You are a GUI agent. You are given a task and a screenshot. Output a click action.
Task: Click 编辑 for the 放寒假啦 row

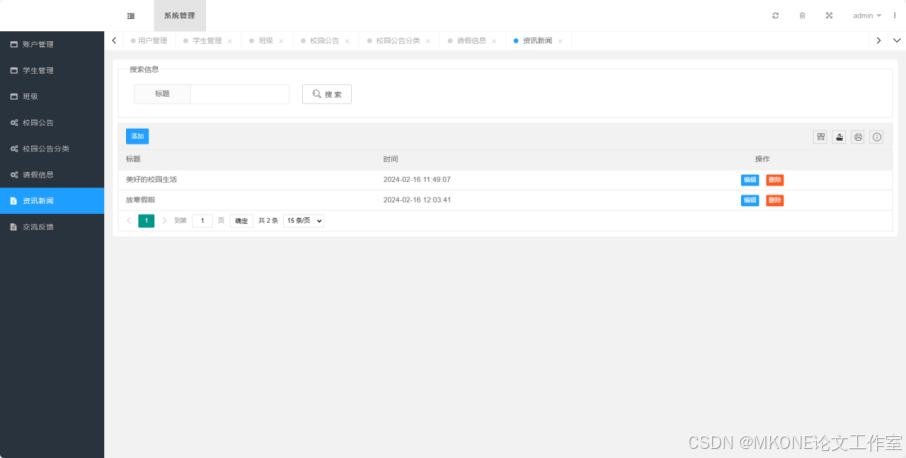tap(750, 200)
